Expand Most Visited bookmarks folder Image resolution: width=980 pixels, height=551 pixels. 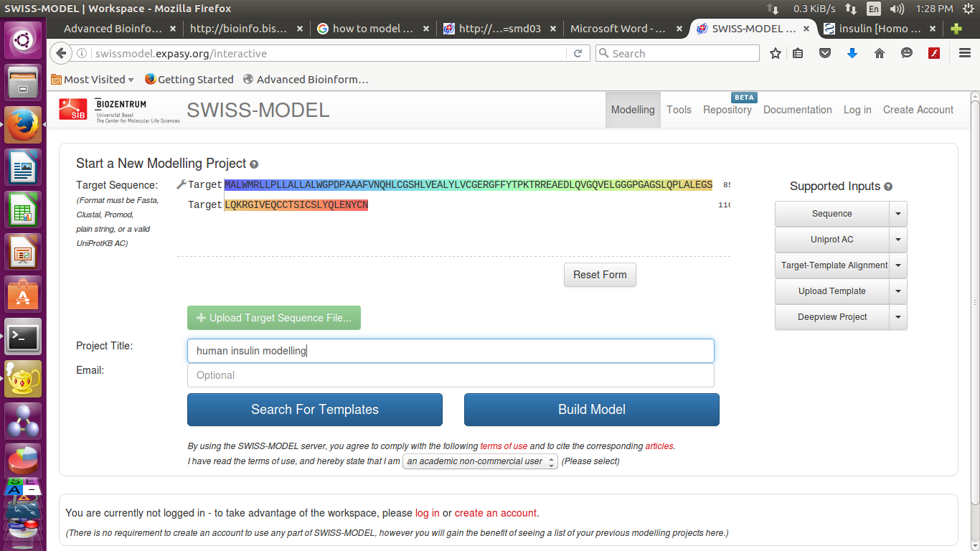(93, 80)
